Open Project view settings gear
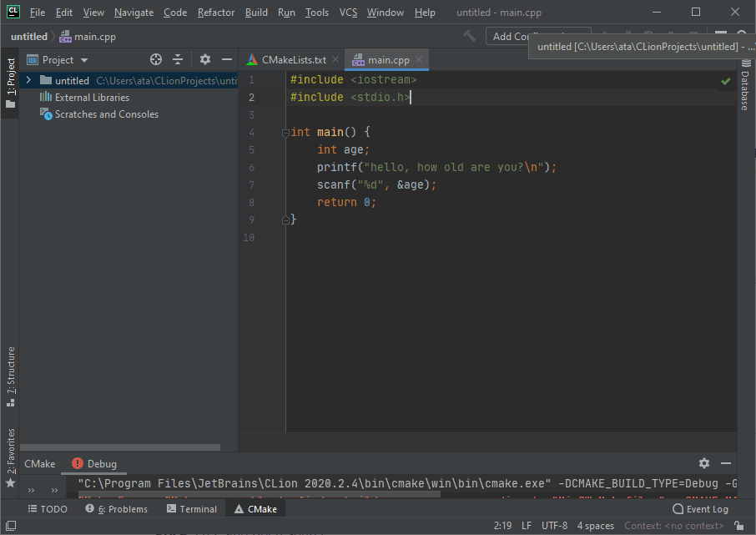The width and height of the screenshot is (756, 535). (x=204, y=59)
